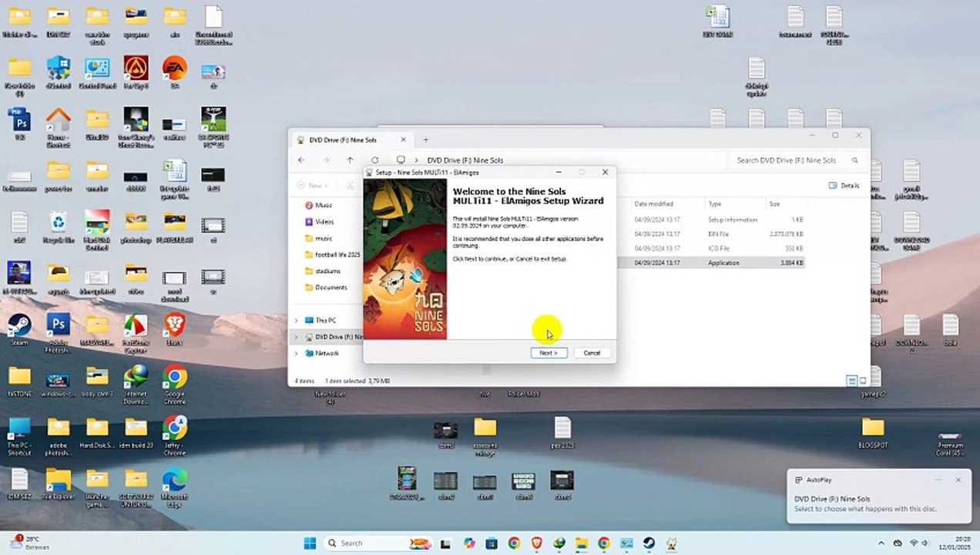980x555 pixels.
Task: Select Google Chrome desktop shortcut
Action: pos(175,384)
